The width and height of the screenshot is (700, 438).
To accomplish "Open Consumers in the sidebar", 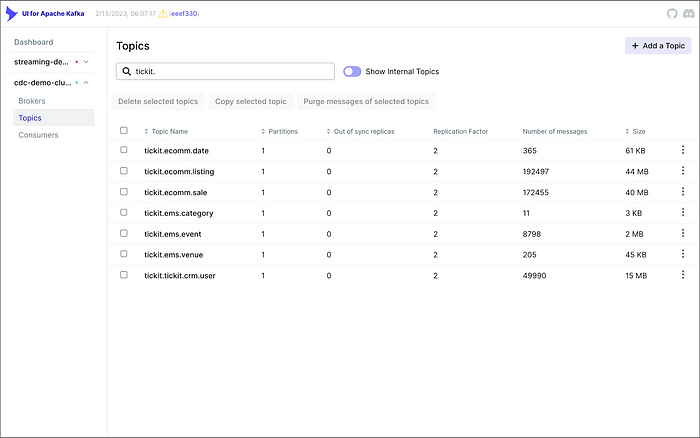I will tap(38, 135).
